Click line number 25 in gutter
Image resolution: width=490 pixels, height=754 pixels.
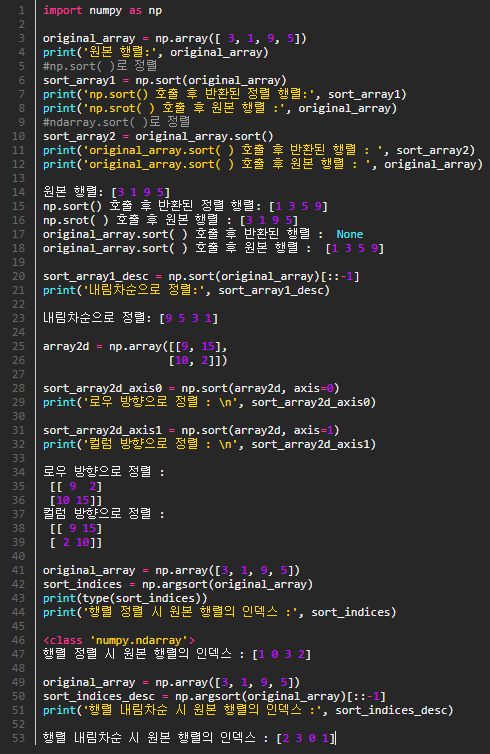[x=18, y=346]
